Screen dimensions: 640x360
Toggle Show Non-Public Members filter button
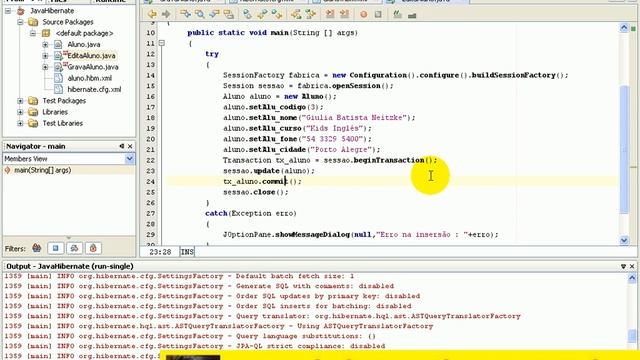[x=93, y=248]
